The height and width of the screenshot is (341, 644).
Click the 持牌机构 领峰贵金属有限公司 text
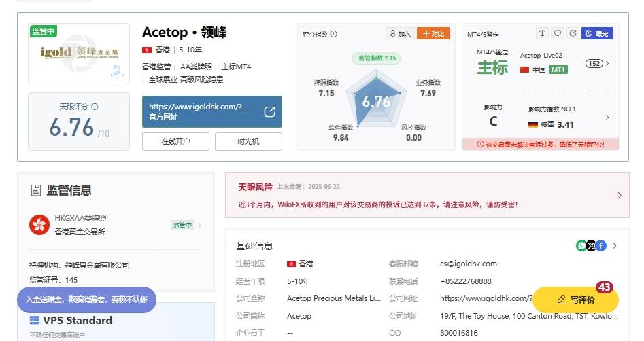(x=80, y=265)
